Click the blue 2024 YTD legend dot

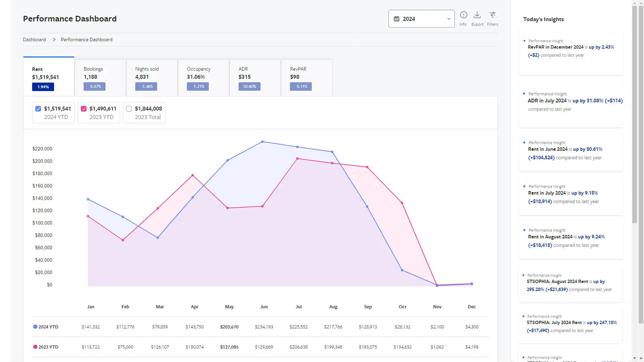[x=35, y=327]
